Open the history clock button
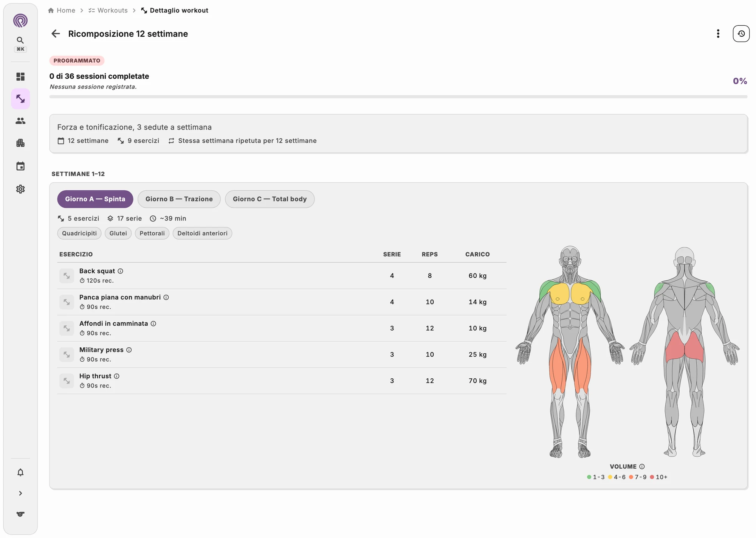This screenshot has height=538, width=756. pos(741,34)
